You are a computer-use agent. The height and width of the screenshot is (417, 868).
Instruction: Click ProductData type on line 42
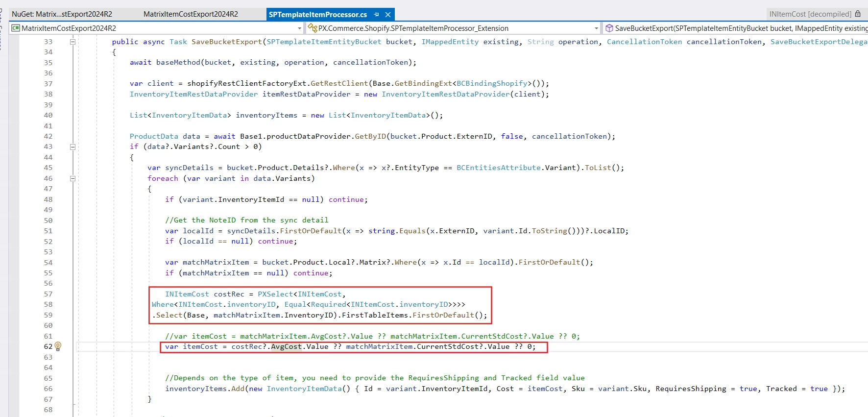point(154,136)
